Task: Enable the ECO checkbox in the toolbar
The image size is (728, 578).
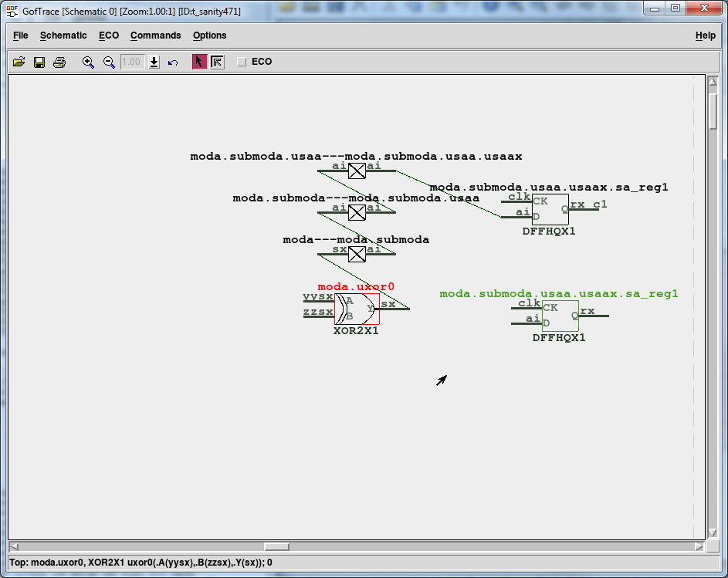Action: click(242, 62)
